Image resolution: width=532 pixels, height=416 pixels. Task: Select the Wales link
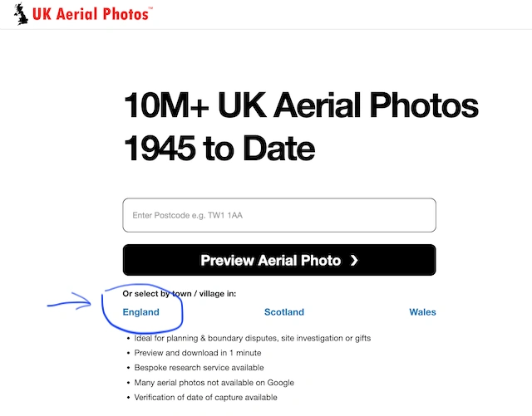point(422,312)
